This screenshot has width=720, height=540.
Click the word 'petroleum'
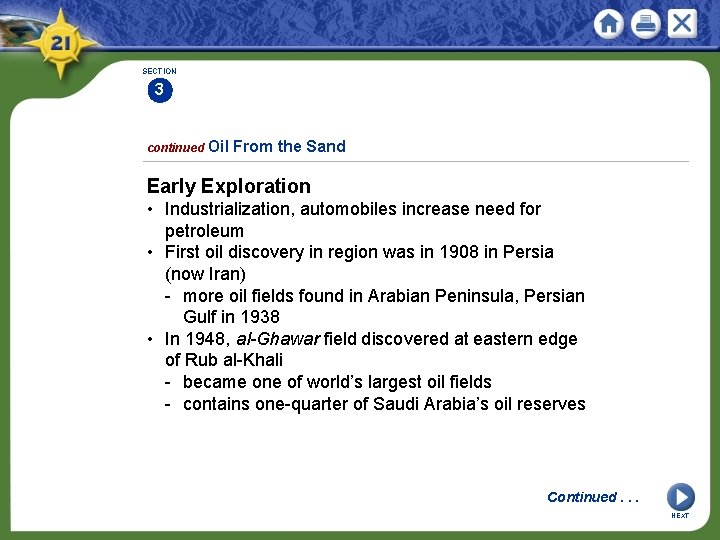pos(204,231)
